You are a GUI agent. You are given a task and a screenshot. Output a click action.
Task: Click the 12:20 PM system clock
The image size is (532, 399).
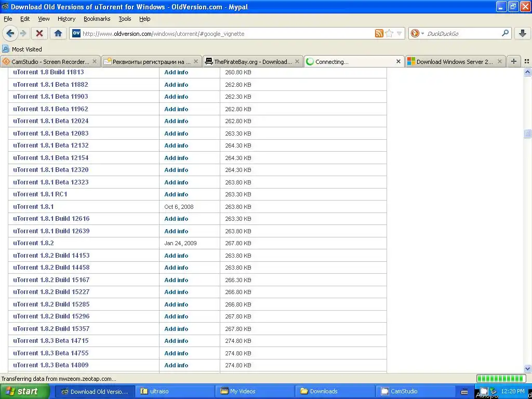[x=513, y=391]
